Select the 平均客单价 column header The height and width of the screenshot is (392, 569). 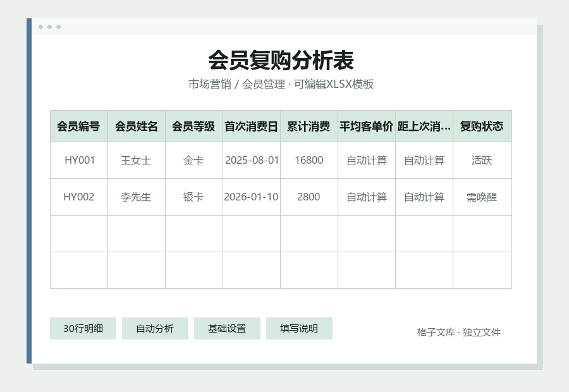click(x=367, y=126)
